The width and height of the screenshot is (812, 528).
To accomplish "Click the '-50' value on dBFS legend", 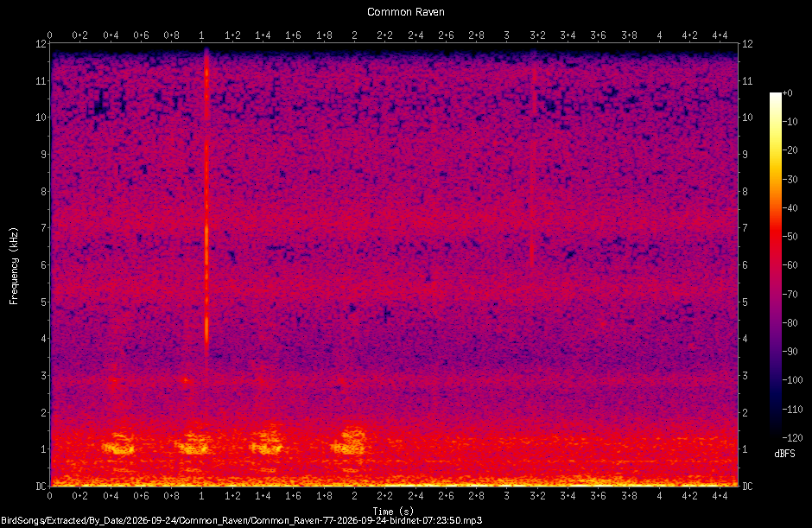I will 790,236.
